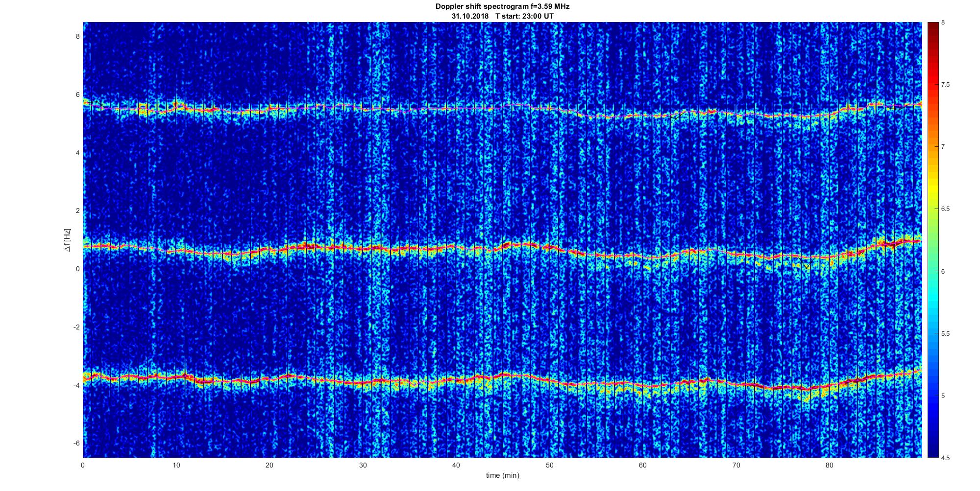Click the time-axis tick label 20
The height and width of the screenshot is (491, 980).
pos(269,465)
